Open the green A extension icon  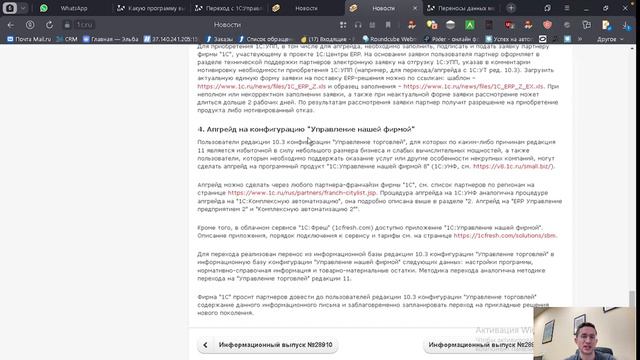tap(470, 25)
